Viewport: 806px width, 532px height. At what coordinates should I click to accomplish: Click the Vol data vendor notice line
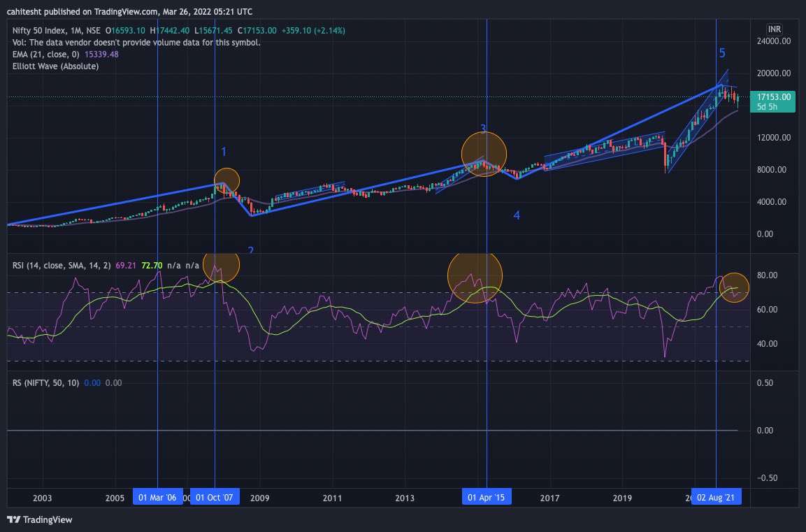(x=136, y=42)
